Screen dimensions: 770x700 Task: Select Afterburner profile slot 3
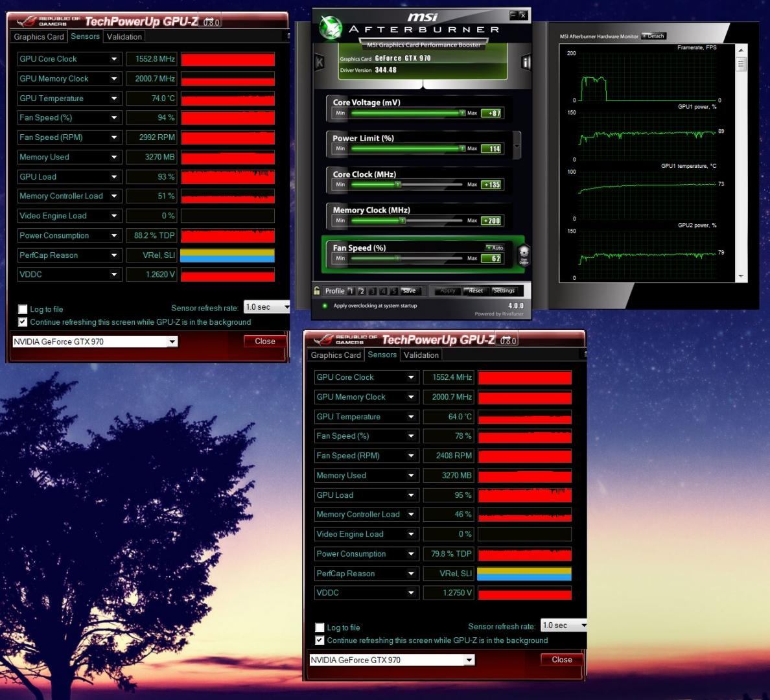click(372, 291)
